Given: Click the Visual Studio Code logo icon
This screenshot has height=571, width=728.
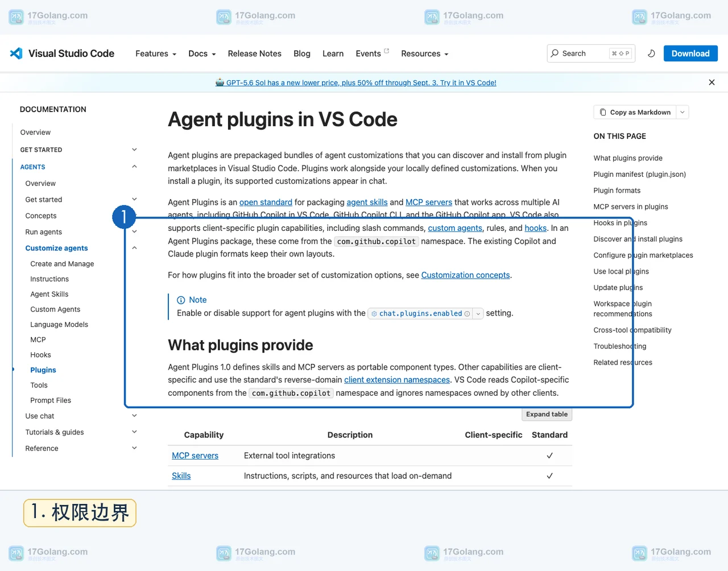Looking at the screenshot, I should pos(16,53).
